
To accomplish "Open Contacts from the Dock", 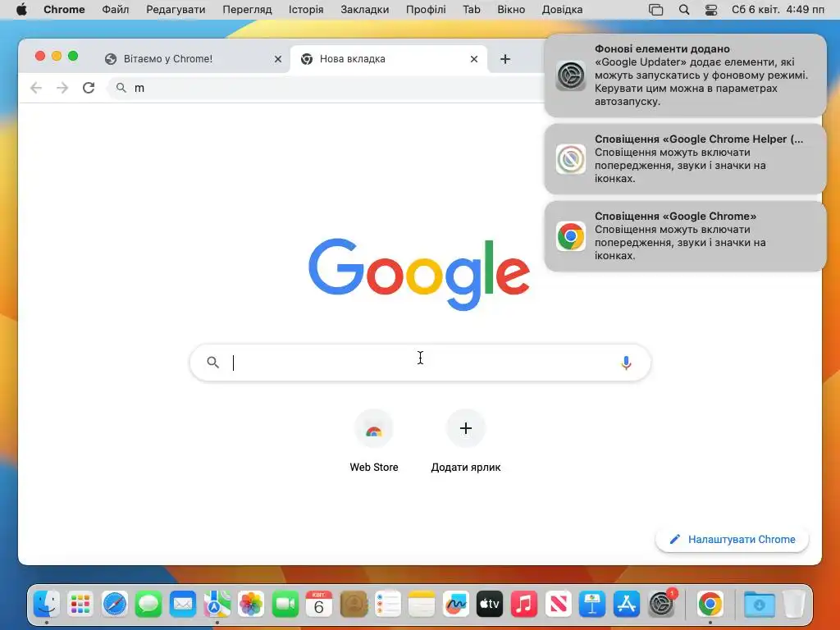I will (354, 605).
